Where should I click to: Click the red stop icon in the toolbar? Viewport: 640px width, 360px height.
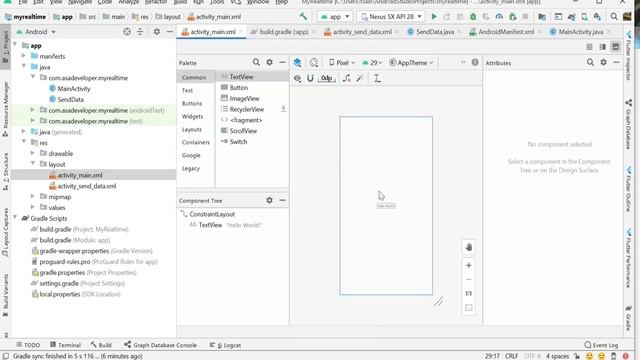click(525, 17)
